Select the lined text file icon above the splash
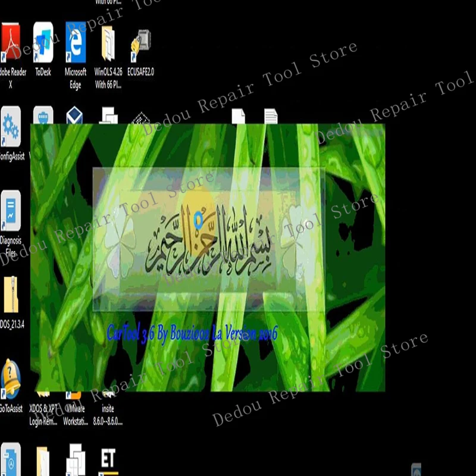Image resolution: width=476 pixels, height=476 pixels. (x=271, y=116)
